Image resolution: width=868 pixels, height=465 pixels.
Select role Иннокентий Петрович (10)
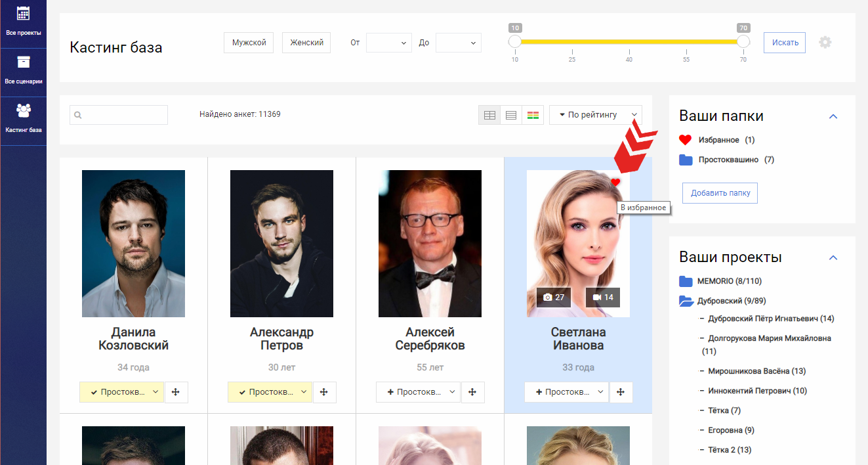coord(758,391)
